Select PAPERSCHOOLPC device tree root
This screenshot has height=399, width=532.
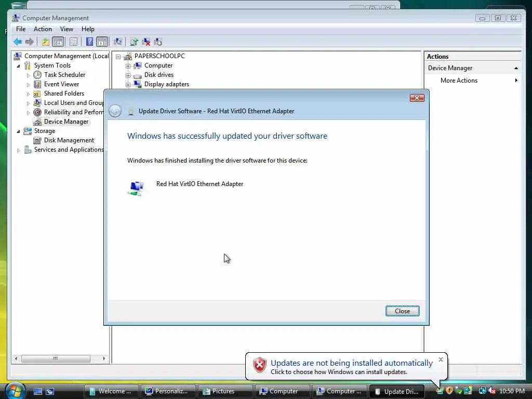point(159,56)
